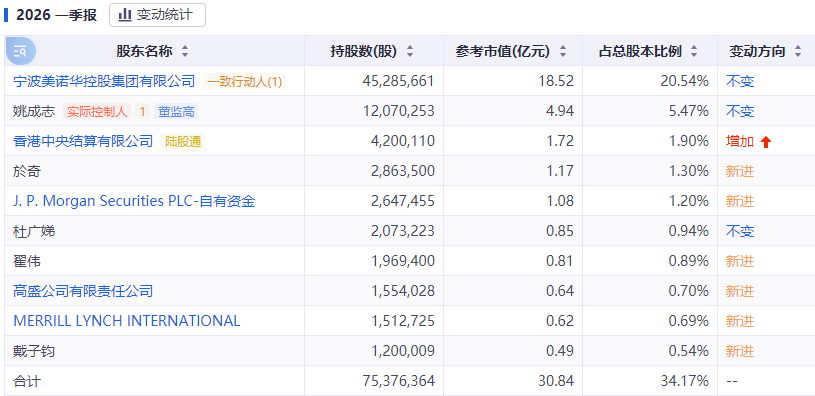Viewport: 815px width, 396px height.
Task: Open 高盛公司有限责任公司 shareholder link
Action: pos(83,291)
